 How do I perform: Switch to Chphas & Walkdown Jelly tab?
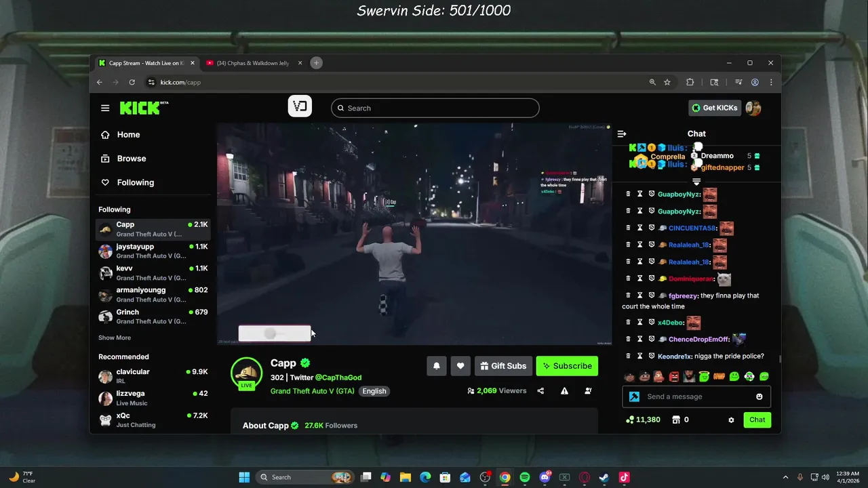pyautogui.click(x=253, y=63)
